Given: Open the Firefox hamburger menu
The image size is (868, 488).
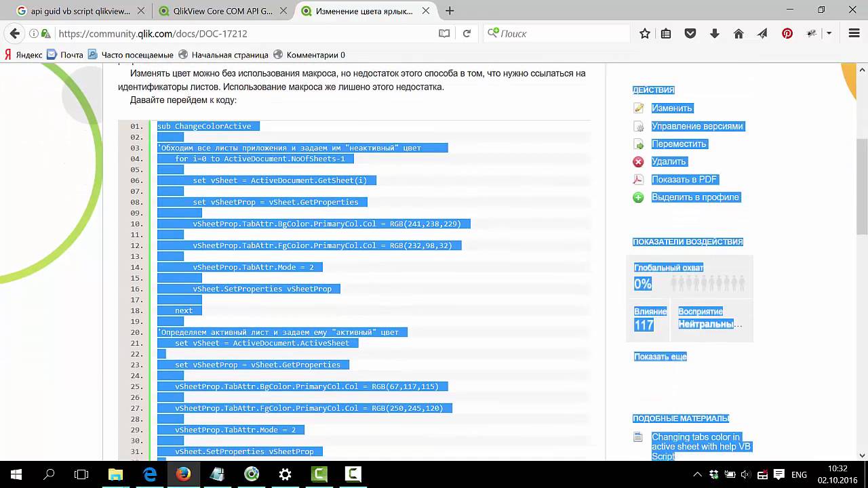Looking at the screenshot, I should point(854,33).
